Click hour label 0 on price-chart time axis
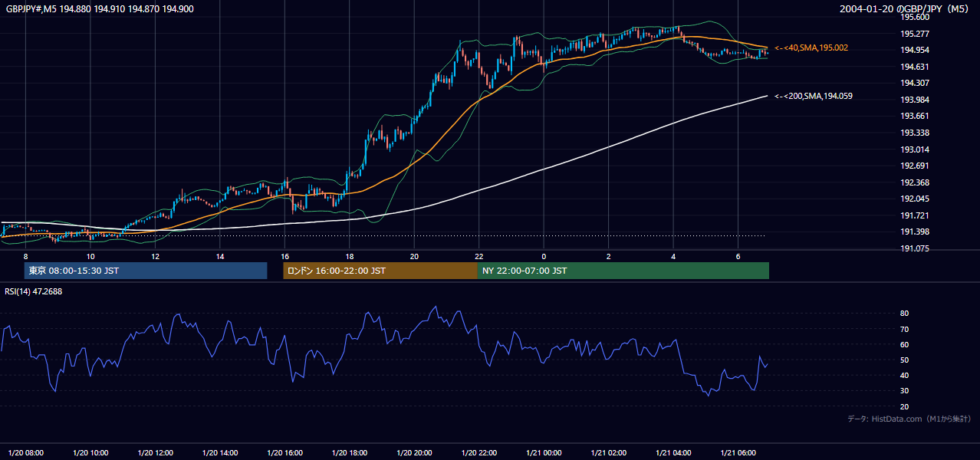Screen dimensions: 980x460 pyautogui.click(x=544, y=256)
